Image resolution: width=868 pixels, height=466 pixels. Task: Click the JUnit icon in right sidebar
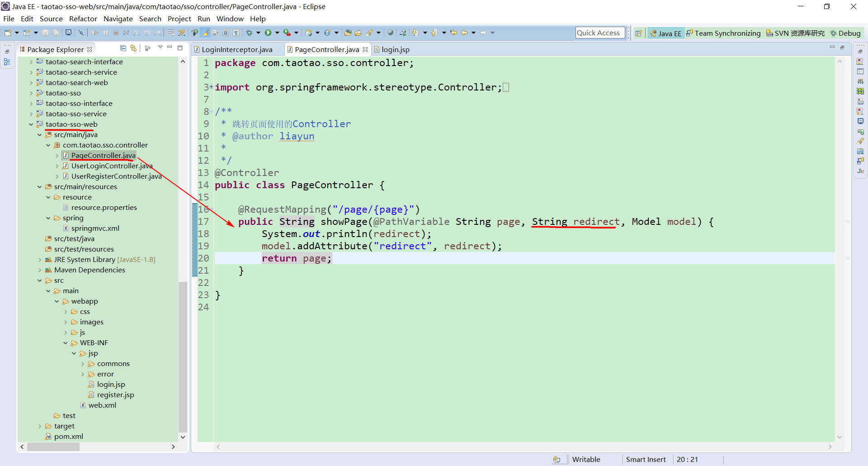click(x=860, y=171)
